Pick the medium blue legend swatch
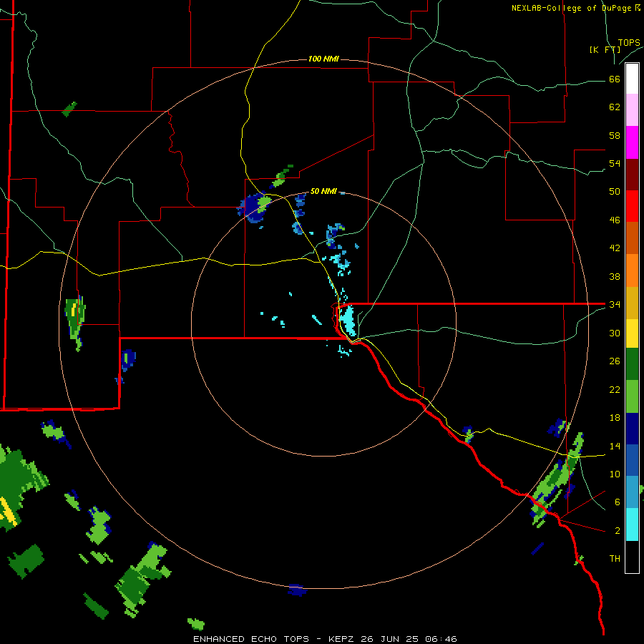The height and width of the screenshot is (644, 644). click(632, 460)
